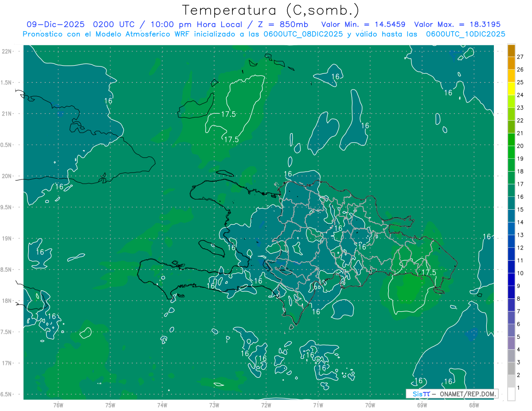Image resolution: width=532 pixels, height=411 pixels.
Task: Select the valid-until time '0600UTC_10DIC2025'
Action: 465,34
